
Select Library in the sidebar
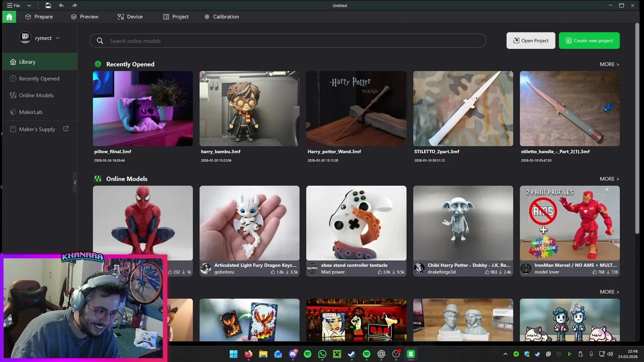(39, 62)
